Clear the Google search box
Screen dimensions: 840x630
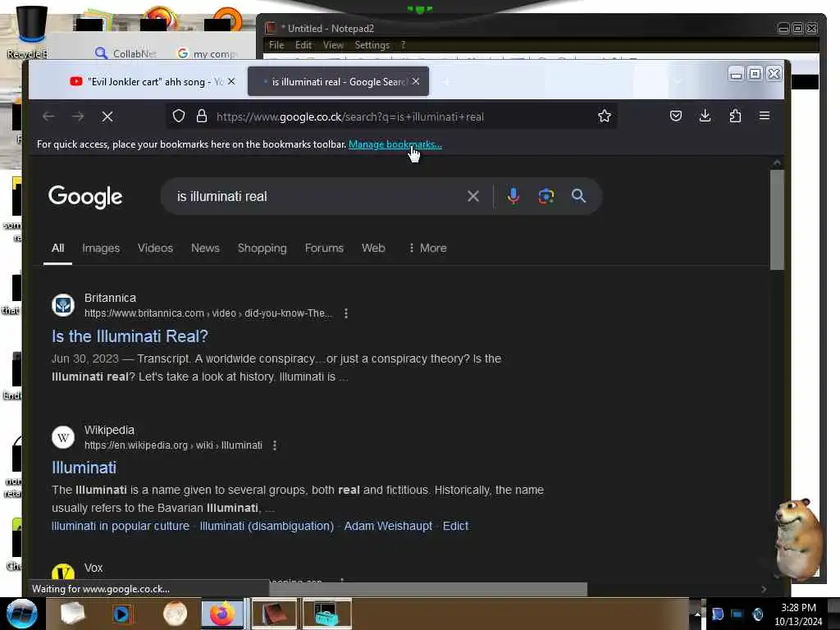473,196
